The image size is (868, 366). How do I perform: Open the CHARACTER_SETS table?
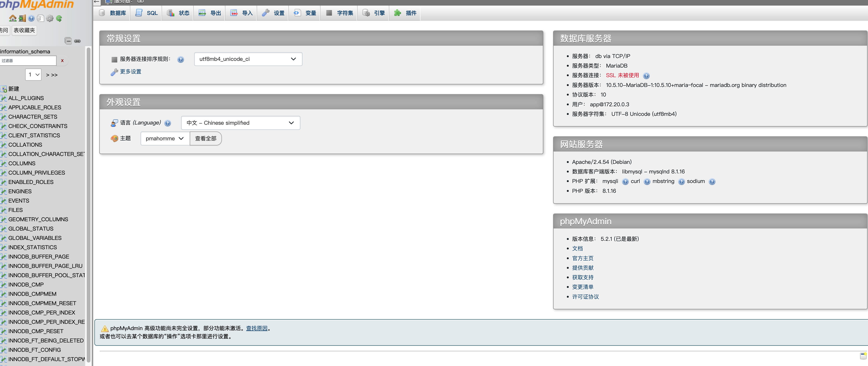pyautogui.click(x=33, y=117)
